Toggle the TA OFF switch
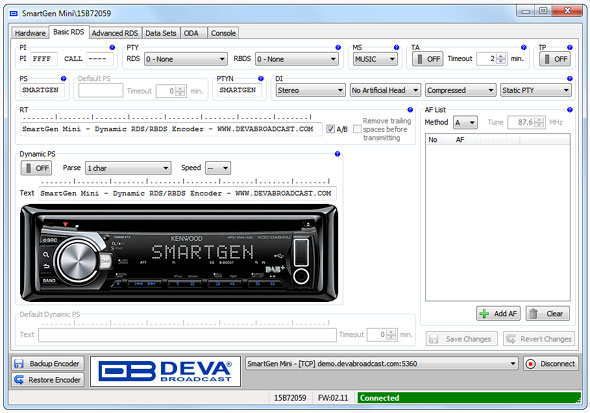The image size is (590, 413). 428,59
